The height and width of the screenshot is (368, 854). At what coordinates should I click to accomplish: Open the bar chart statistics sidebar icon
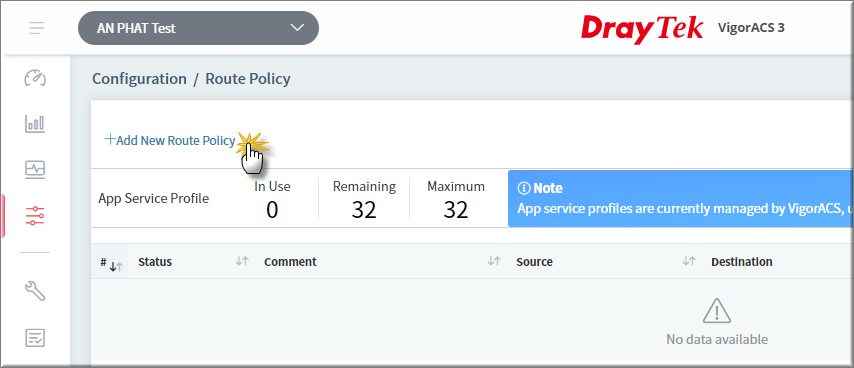pos(35,124)
